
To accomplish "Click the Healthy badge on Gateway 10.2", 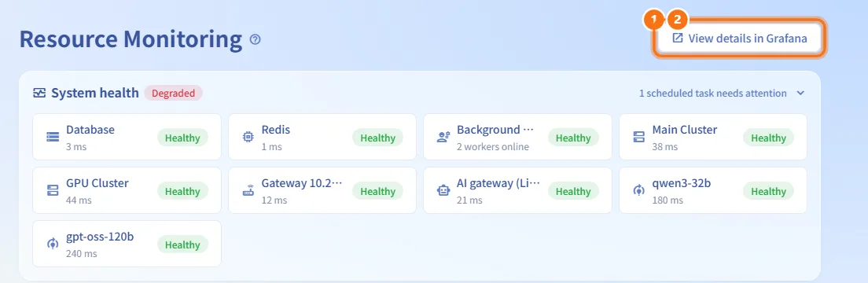I will coord(378,191).
